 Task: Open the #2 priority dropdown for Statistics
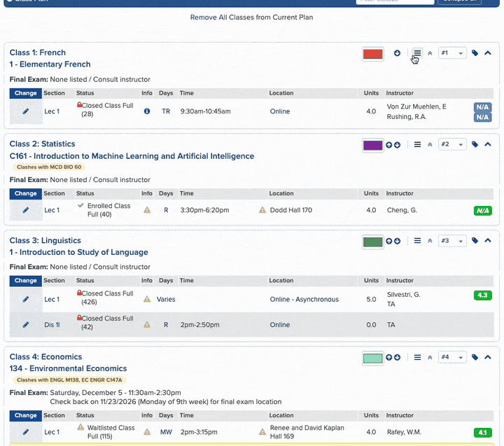[x=452, y=144]
